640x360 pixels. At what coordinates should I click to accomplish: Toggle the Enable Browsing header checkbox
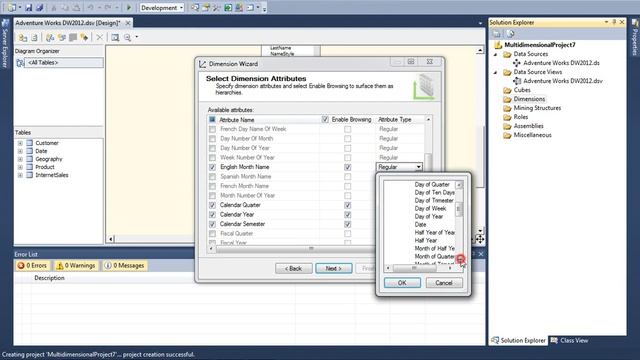pos(325,120)
